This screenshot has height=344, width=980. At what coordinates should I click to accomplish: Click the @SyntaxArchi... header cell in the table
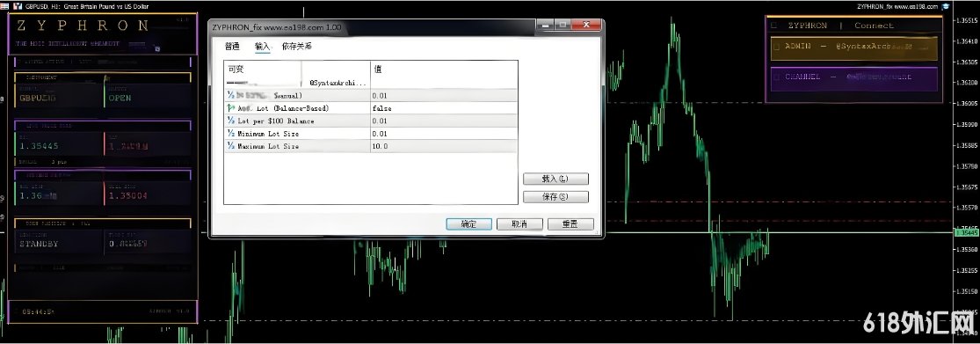point(339,83)
